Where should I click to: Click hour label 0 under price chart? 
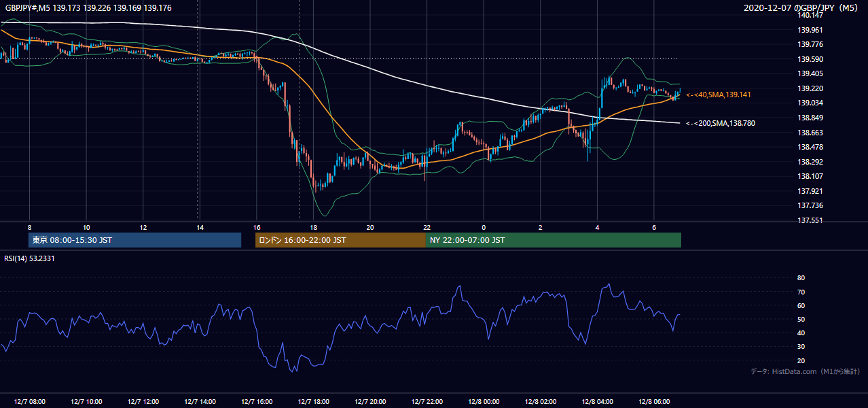[484, 227]
